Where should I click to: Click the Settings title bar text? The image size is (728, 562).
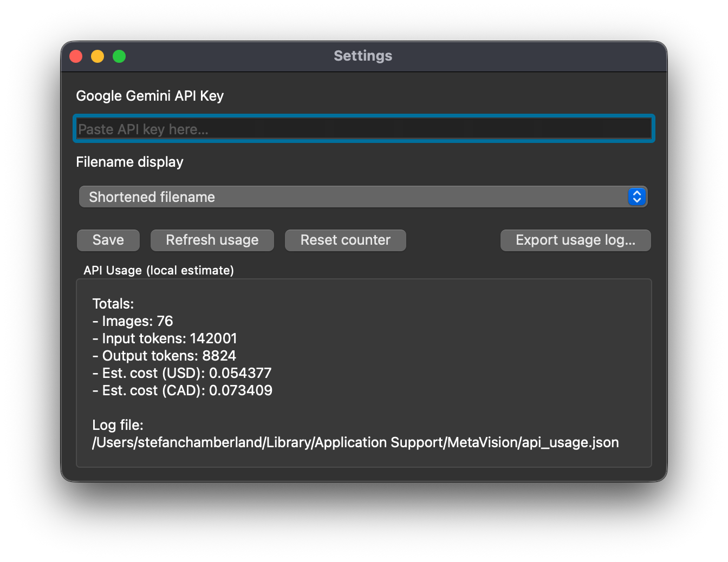click(x=363, y=56)
